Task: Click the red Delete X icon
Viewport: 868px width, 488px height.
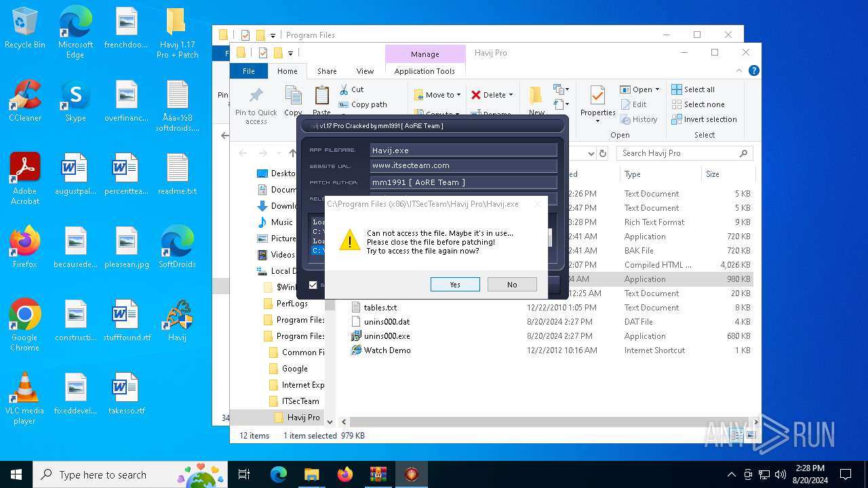Action: (476, 95)
